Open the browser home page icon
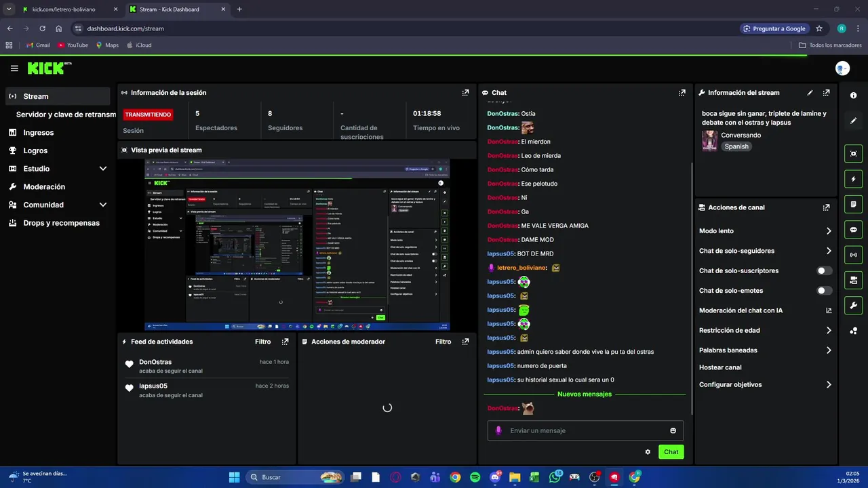 tap(59, 28)
